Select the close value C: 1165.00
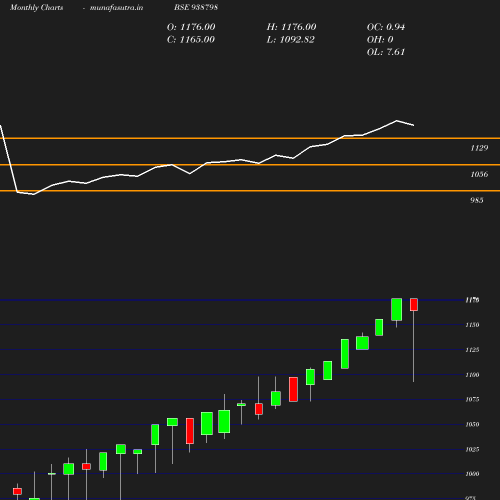 pyautogui.click(x=191, y=40)
